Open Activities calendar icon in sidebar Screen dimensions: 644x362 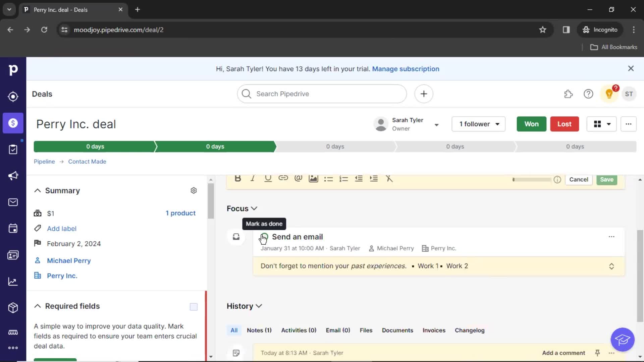coord(13,229)
